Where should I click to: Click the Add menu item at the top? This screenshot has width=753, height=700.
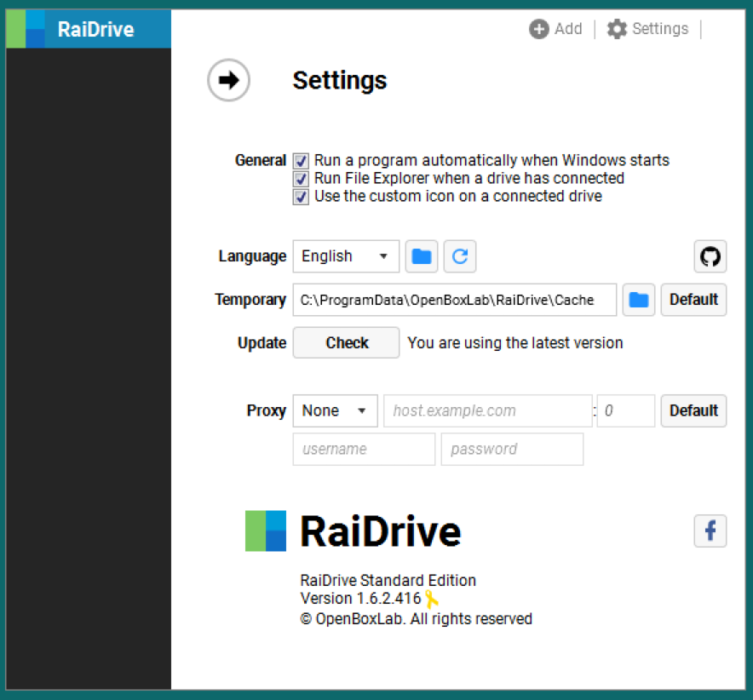coord(556,29)
